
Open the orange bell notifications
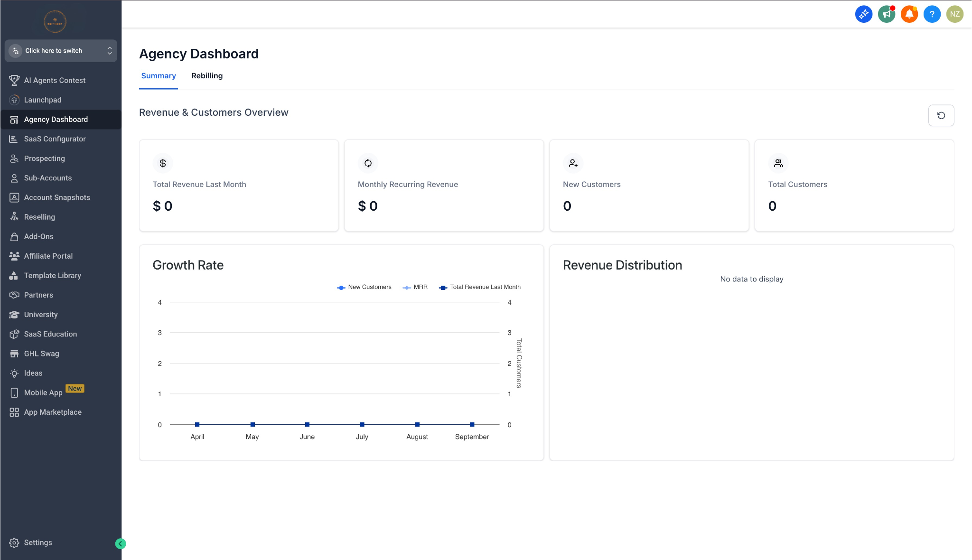pos(909,14)
